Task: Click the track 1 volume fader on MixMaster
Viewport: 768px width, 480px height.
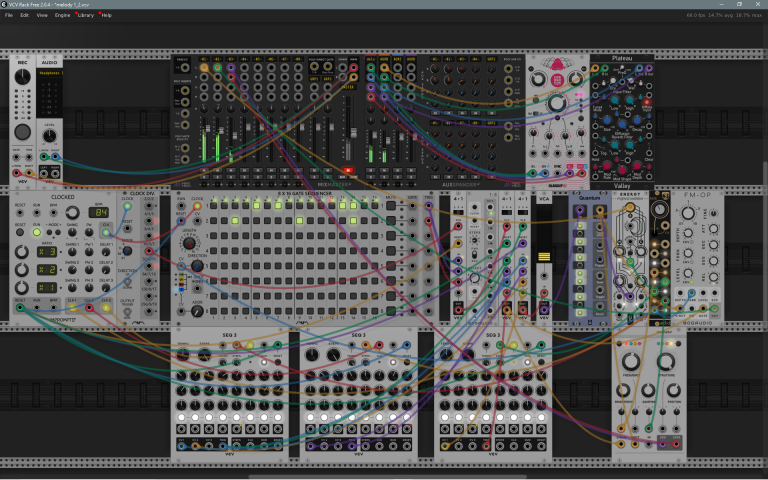Action: pyautogui.click(x=208, y=128)
